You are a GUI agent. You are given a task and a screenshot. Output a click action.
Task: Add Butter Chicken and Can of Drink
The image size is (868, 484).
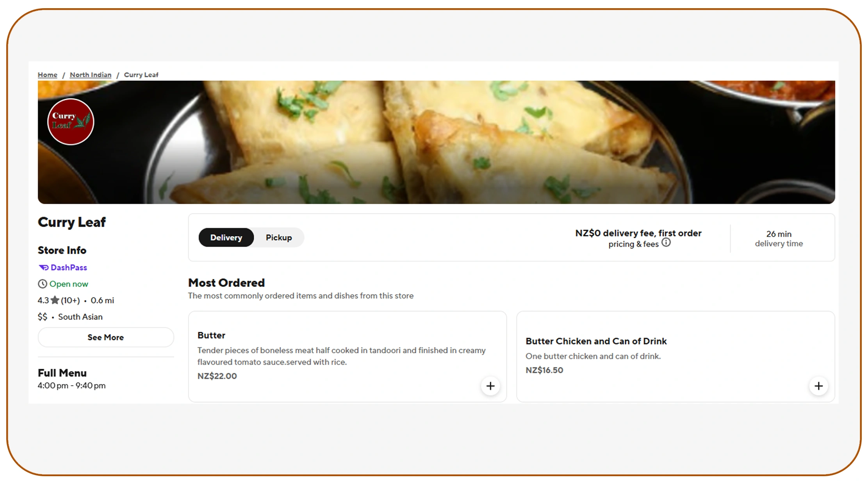pos(818,386)
